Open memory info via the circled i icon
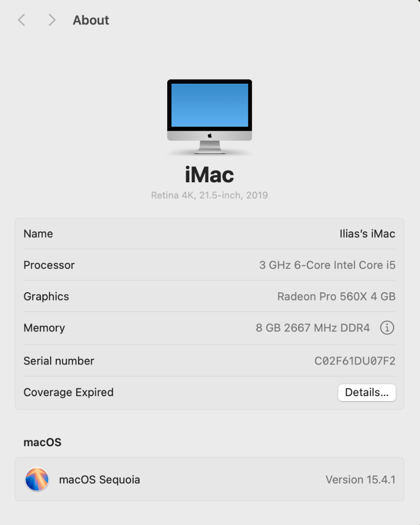Viewport: 420px width, 525px height. click(x=387, y=328)
